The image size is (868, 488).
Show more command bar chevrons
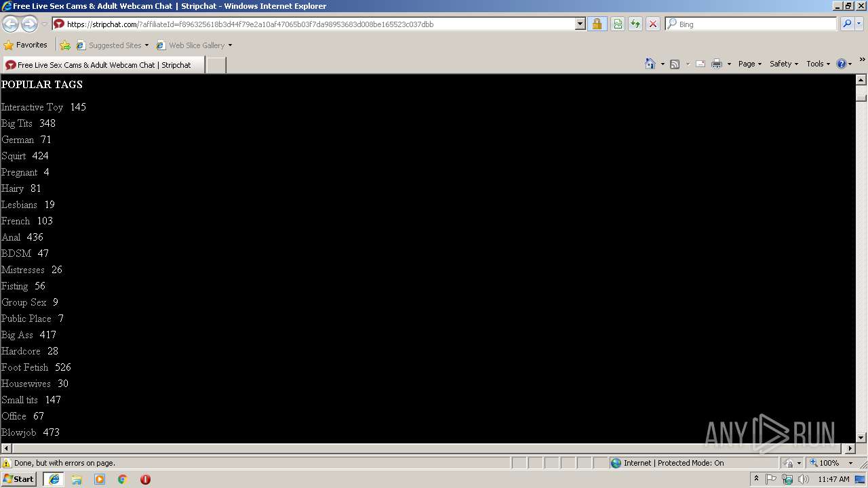862,60
